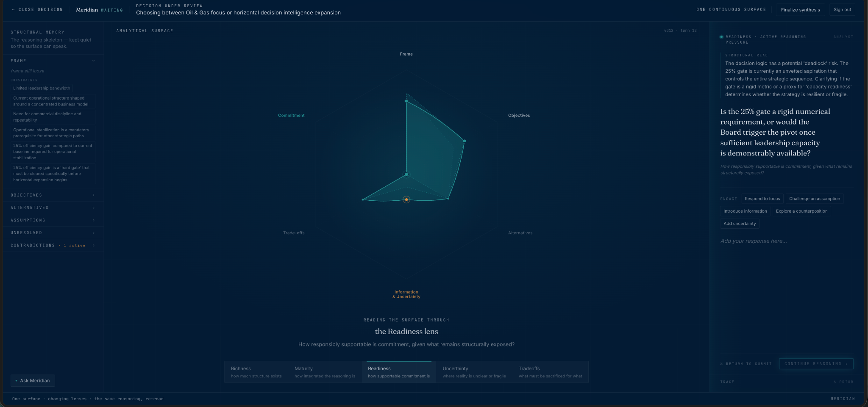Click the radar center node
The width and height of the screenshot is (868, 407).
tap(406, 174)
